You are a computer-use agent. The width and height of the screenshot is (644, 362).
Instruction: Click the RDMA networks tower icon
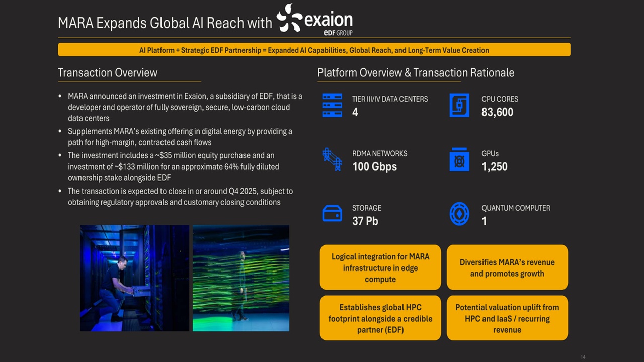pyautogui.click(x=332, y=159)
